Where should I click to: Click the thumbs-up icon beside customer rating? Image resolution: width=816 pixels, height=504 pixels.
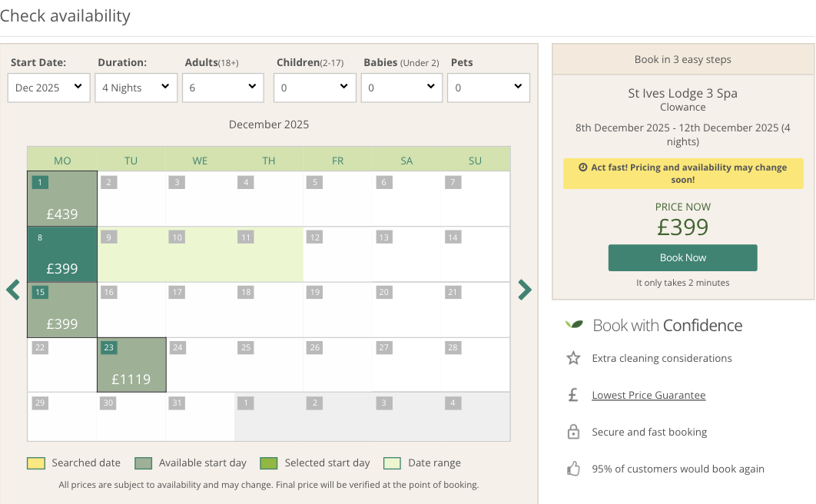(573, 469)
